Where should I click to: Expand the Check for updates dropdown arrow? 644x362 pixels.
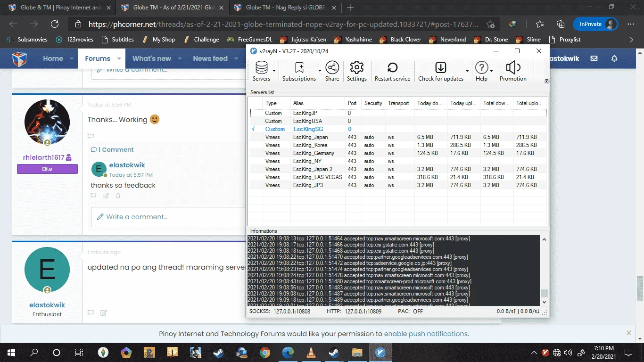click(467, 71)
